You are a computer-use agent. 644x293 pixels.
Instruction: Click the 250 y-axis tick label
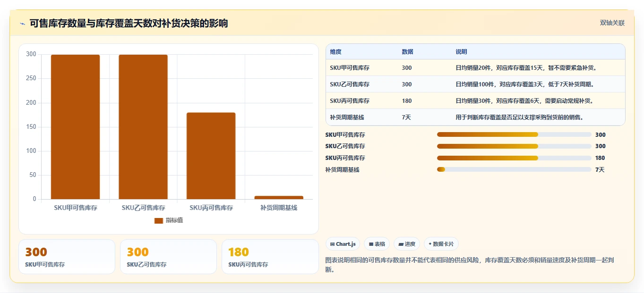[x=31, y=78]
